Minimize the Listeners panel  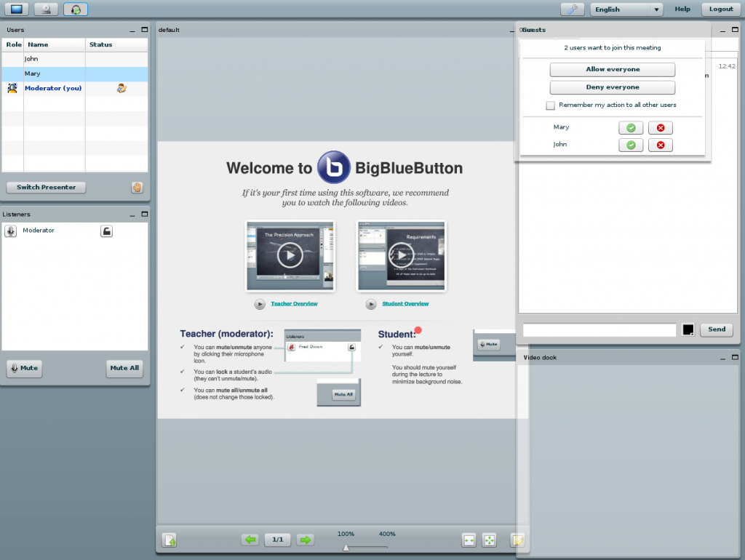tap(132, 215)
